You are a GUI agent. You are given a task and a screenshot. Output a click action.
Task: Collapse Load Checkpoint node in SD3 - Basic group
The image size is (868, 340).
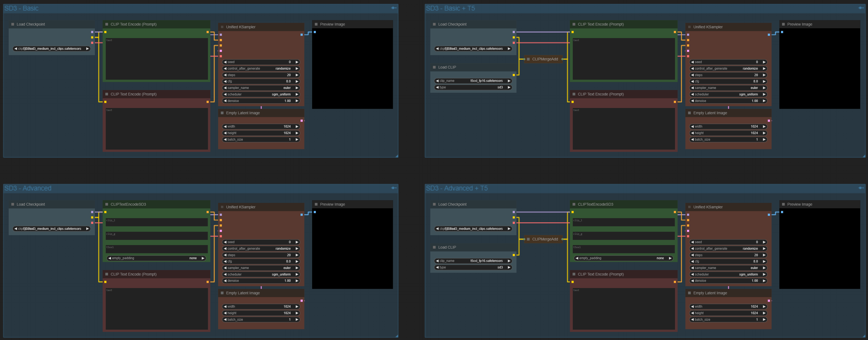click(x=13, y=24)
